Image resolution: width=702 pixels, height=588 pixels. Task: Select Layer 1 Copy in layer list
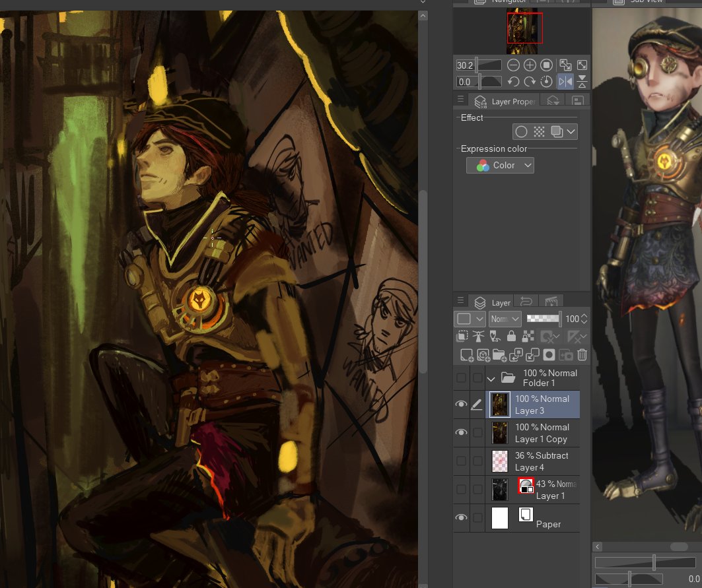(533, 433)
